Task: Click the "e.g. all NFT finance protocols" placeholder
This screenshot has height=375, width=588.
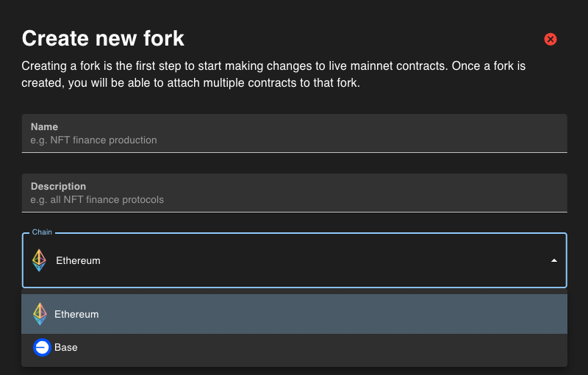Action: click(x=97, y=199)
